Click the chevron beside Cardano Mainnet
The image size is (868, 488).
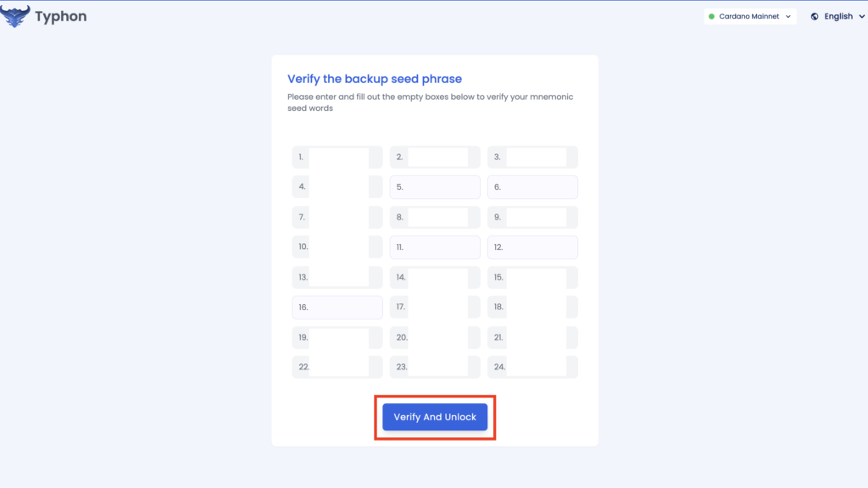[x=788, y=17]
